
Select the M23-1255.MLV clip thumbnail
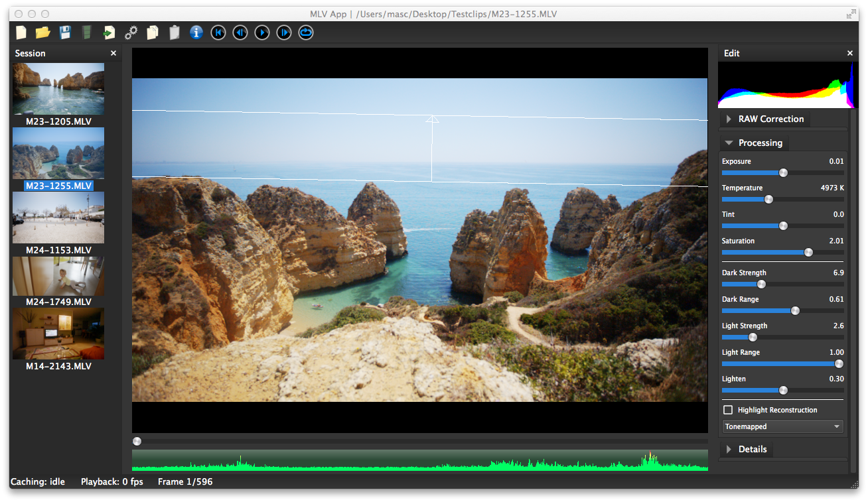pos(58,153)
